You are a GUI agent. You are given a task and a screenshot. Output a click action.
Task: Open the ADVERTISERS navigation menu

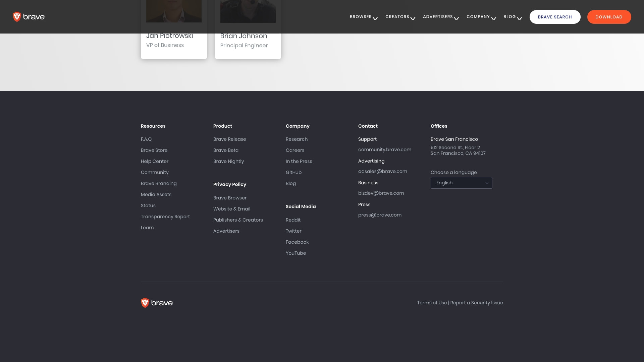pos(438,17)
